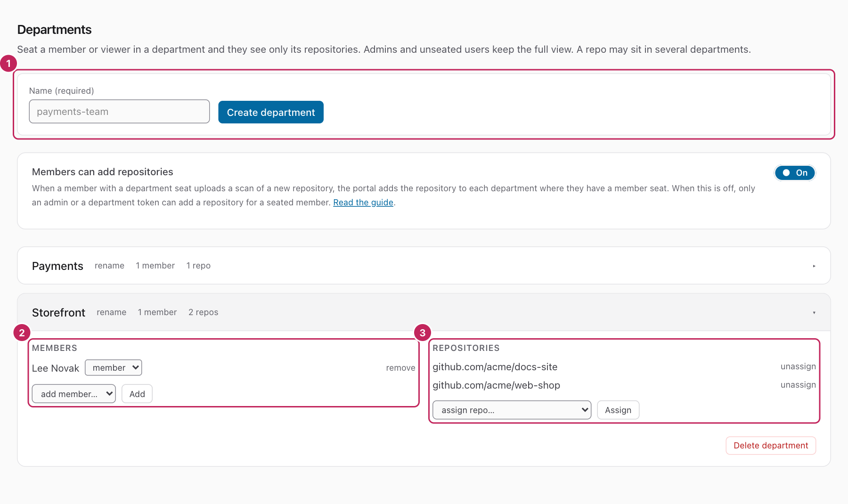
Task: Open the assign repo dropdown
Action: pos(512,410)
